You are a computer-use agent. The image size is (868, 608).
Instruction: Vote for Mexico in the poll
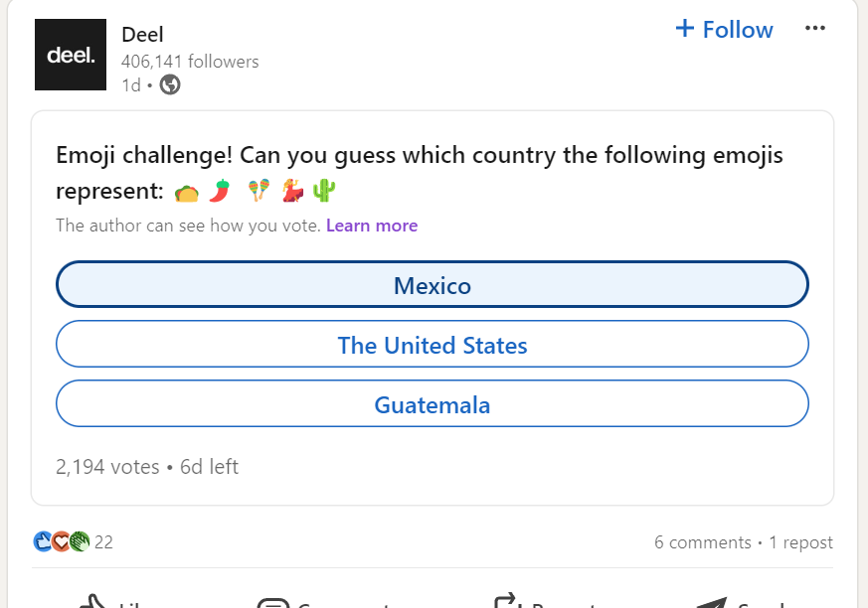[433, 286]
